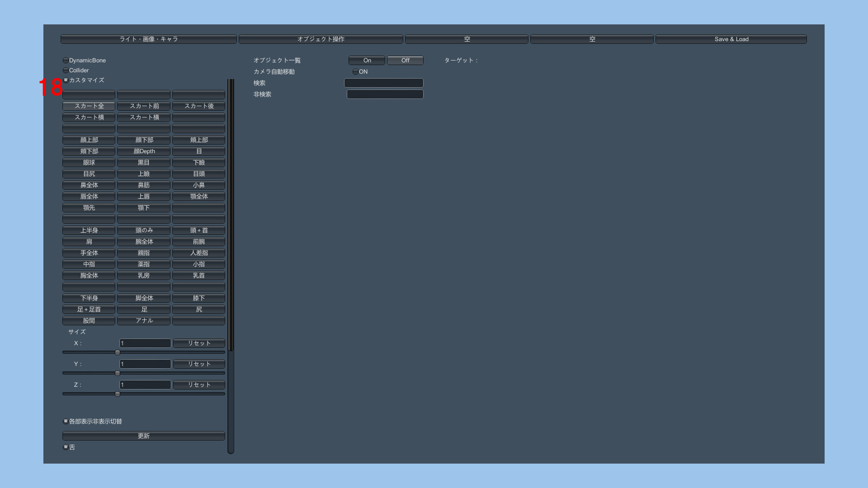Click the Y size slider handle
This screenshot has width=868, height=488.
pyautogui.click(x=118, y=373)
